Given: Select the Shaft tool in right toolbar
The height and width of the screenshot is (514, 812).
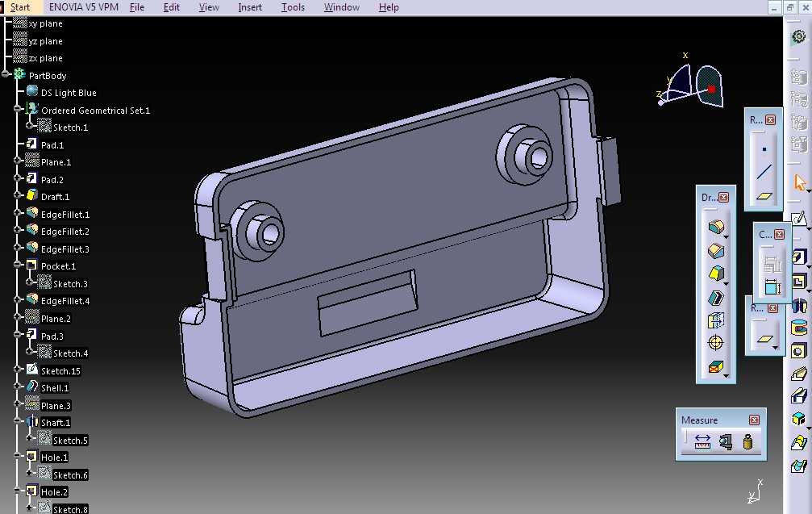Looking at the screenshot, I should point(799,305).
